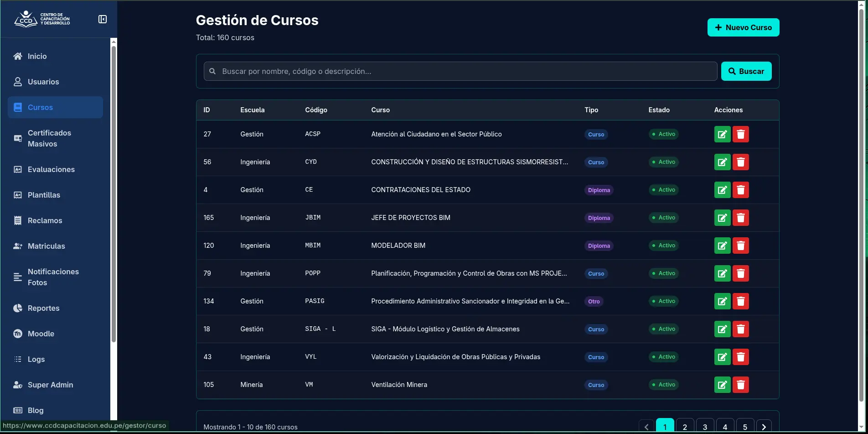
Task: Delete the VYL Valorización course
Action: (741, 357)
